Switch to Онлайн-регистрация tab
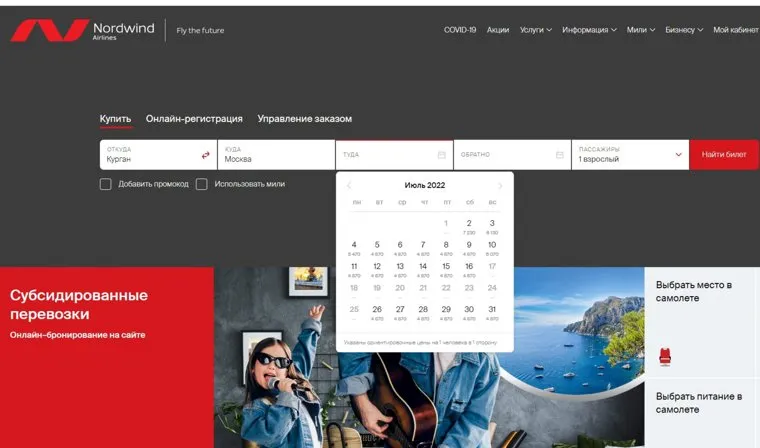760x448 pixels. point(194,119)
